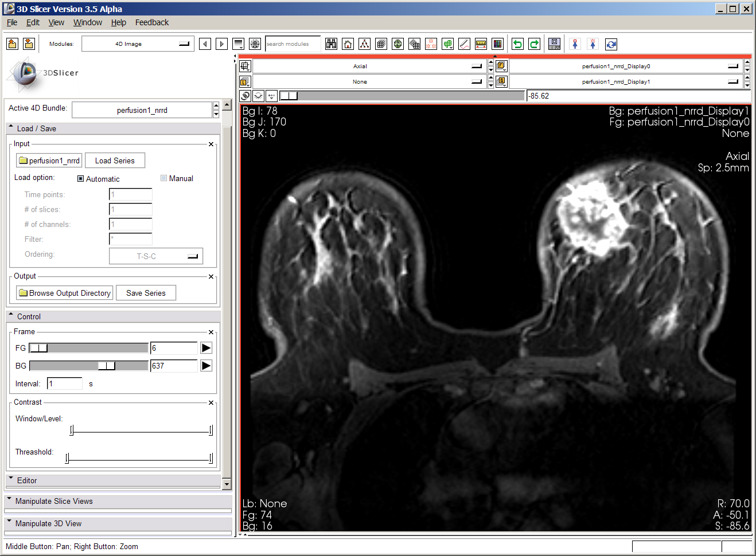Toggle the Automatic load option checkbox

click(80, 178)
